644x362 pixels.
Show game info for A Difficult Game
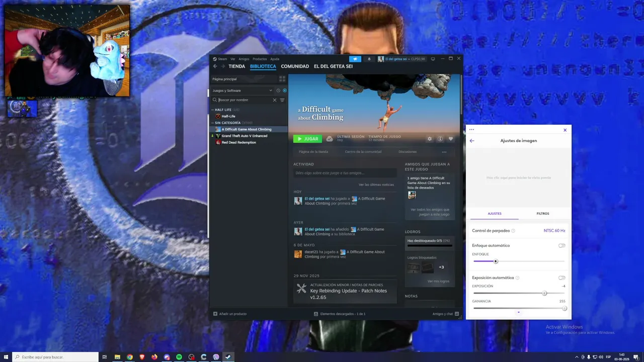coord(440,139)
